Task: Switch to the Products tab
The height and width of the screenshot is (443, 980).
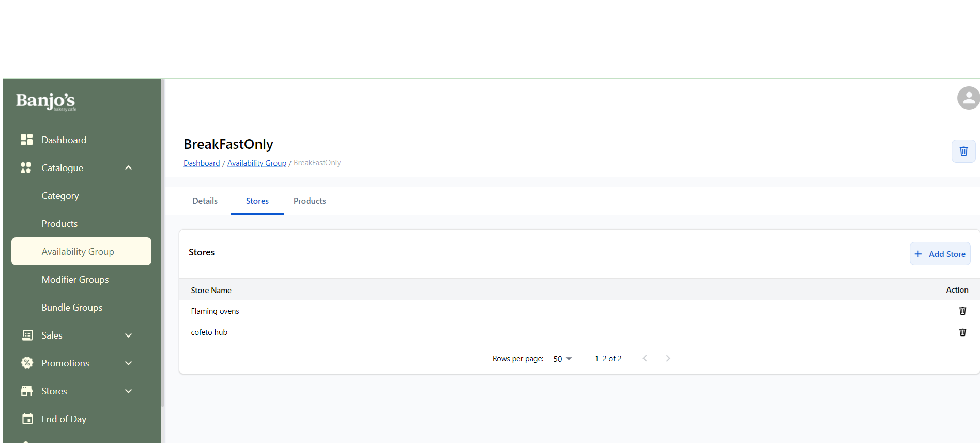Action: pos(310,201)
